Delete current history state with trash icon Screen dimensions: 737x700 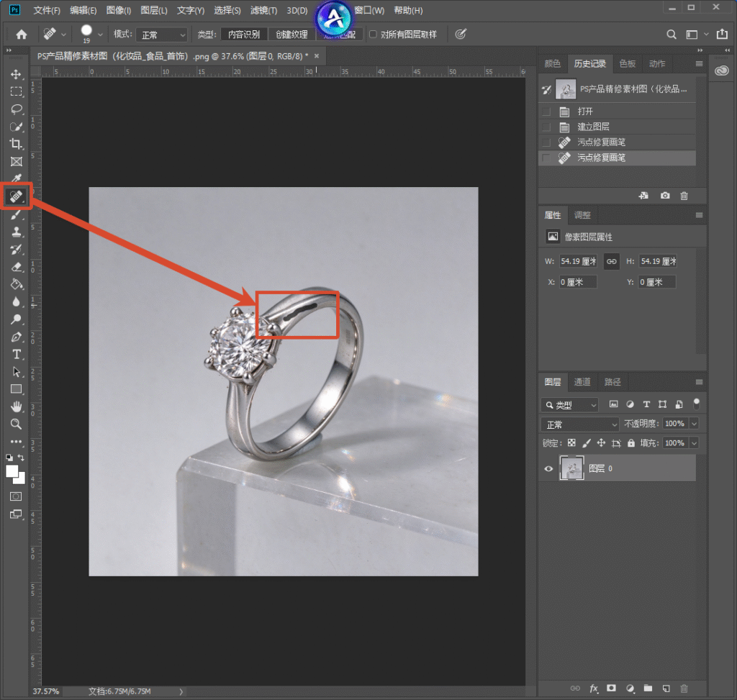(x=684, y=196)
